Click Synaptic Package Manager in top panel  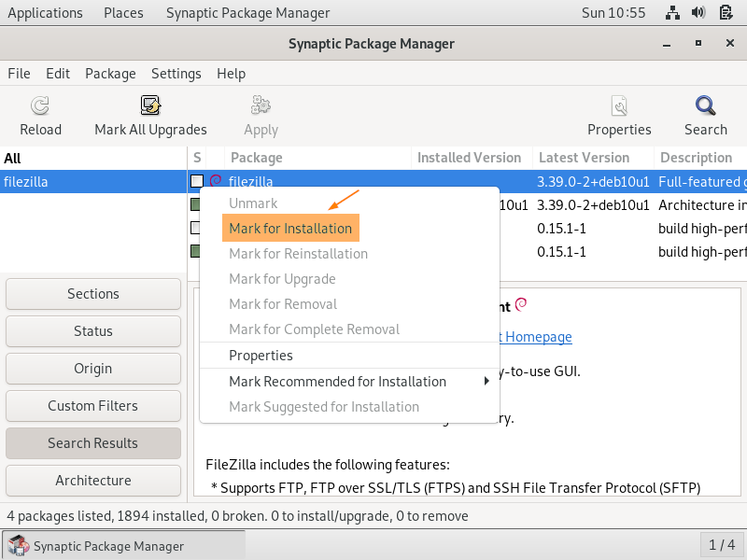pyautogui.click(x=247, y=13)
